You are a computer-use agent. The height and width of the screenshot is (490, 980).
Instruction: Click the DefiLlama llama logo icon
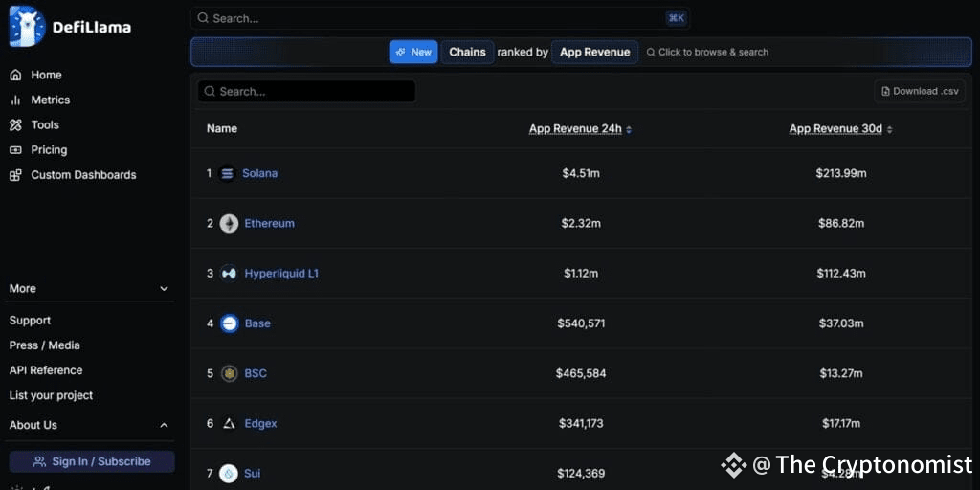tap(28, 27)
